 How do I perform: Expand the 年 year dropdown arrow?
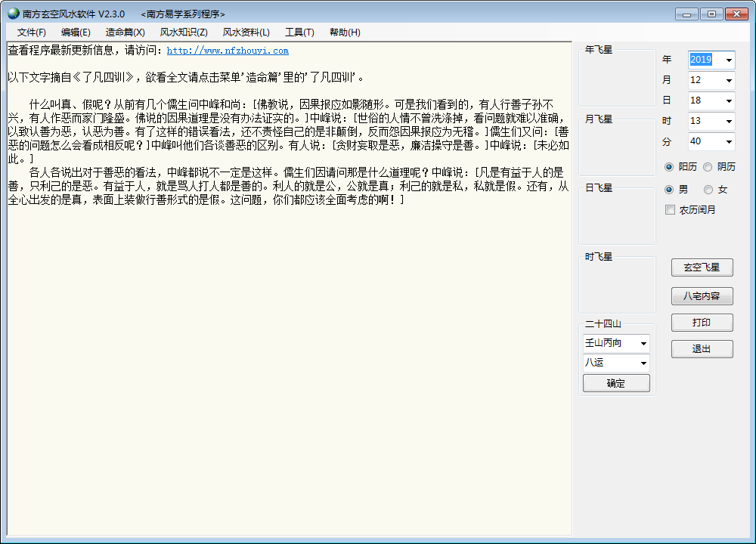(x=729, y=60)
